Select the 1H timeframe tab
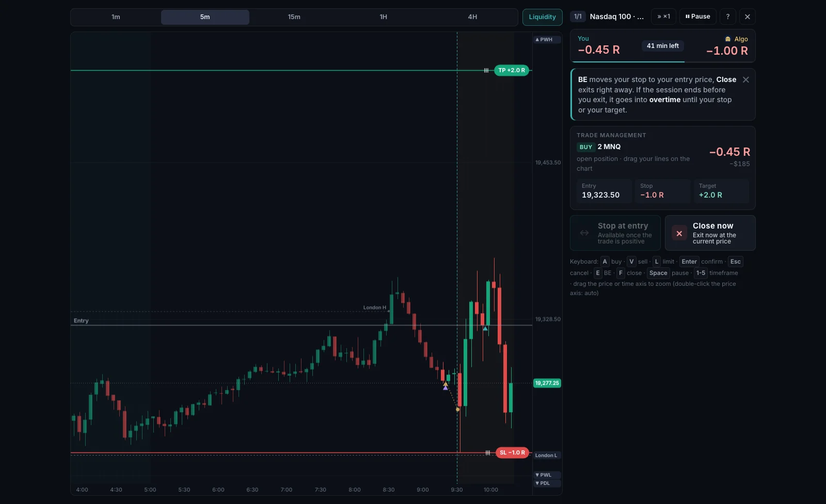 383,17
